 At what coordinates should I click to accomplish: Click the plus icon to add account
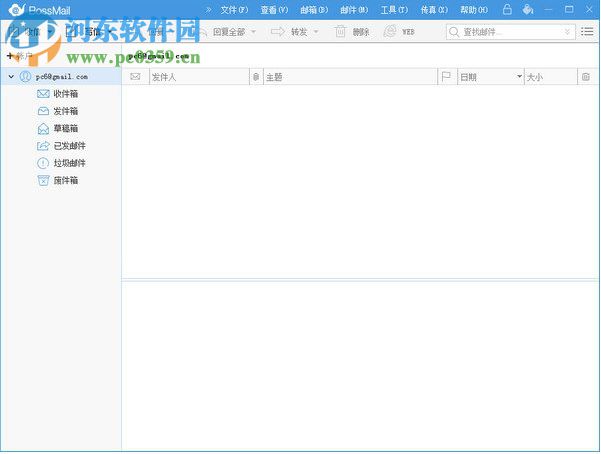pos(10,56)
